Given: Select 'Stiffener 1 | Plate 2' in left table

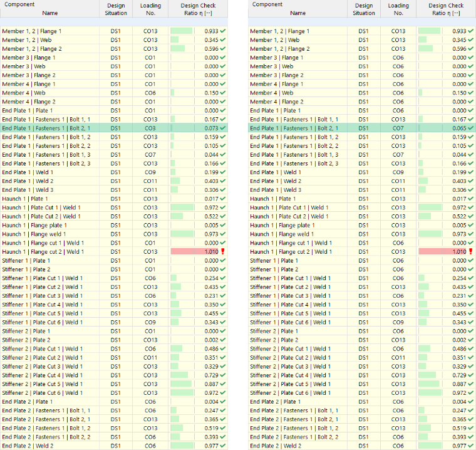Looking at the screenshot, I should pyautogui.click(x=26, y=269).
